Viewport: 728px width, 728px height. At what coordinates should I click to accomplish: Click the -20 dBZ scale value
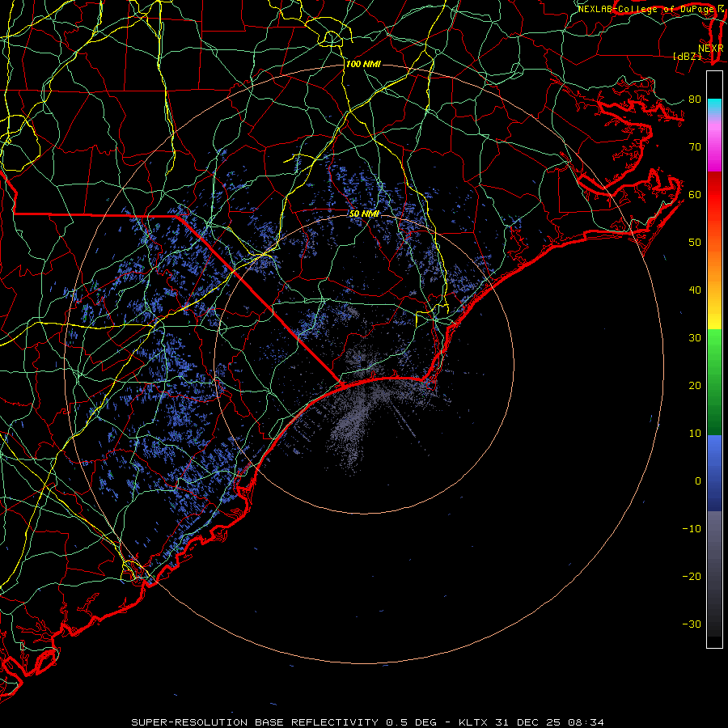692,577
